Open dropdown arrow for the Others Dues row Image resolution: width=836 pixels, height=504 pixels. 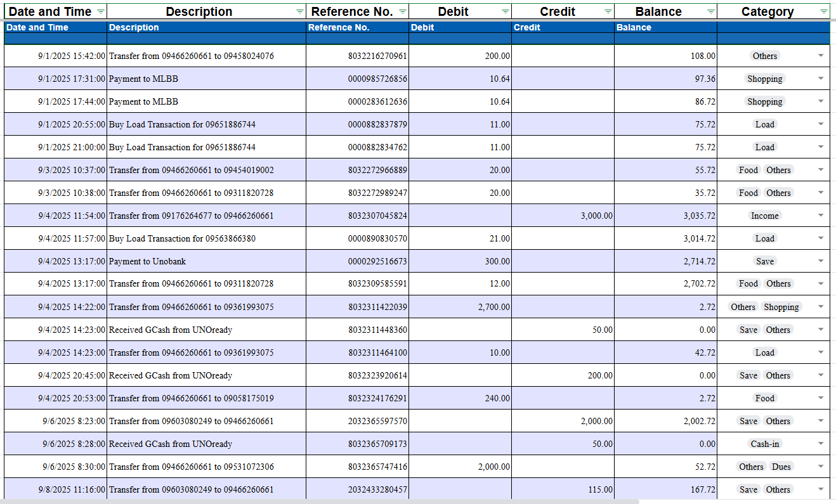tap(821, 467)
